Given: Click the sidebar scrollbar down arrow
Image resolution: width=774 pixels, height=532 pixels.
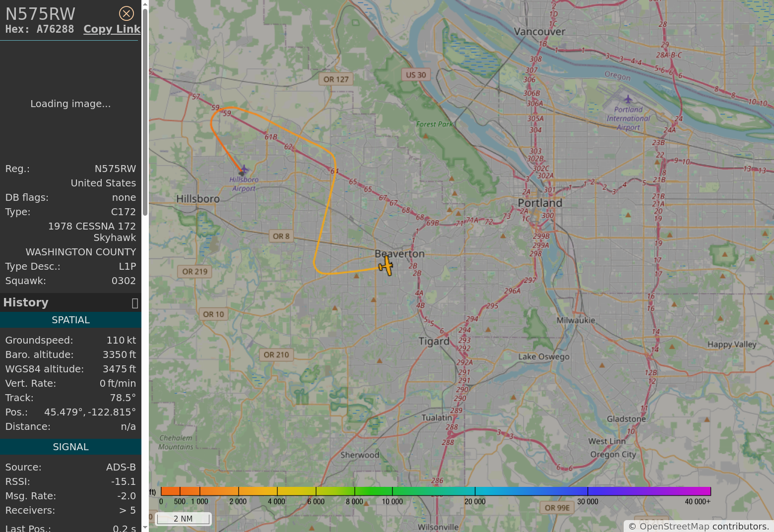Looking at the screenshot, I should [x=145, y=528].
